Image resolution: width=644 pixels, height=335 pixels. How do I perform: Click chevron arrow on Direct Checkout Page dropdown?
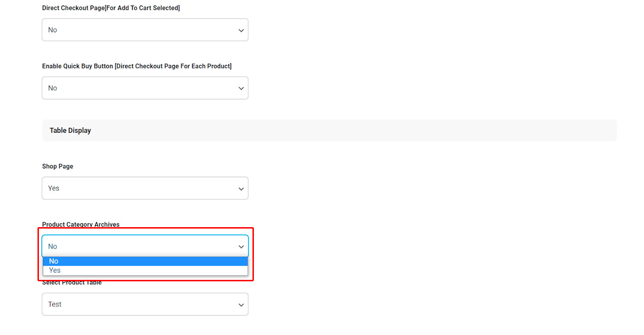click(x=241, y=30)
